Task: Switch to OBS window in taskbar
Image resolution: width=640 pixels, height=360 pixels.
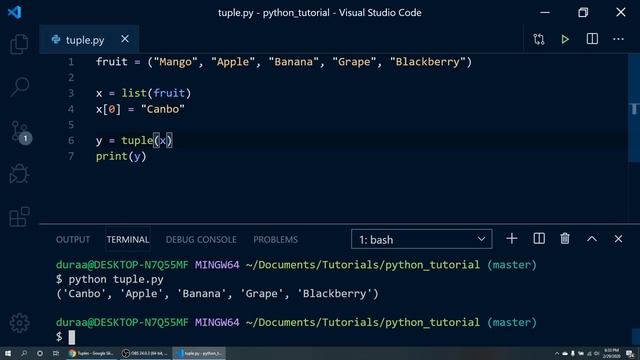Action: tap(145, 353)
